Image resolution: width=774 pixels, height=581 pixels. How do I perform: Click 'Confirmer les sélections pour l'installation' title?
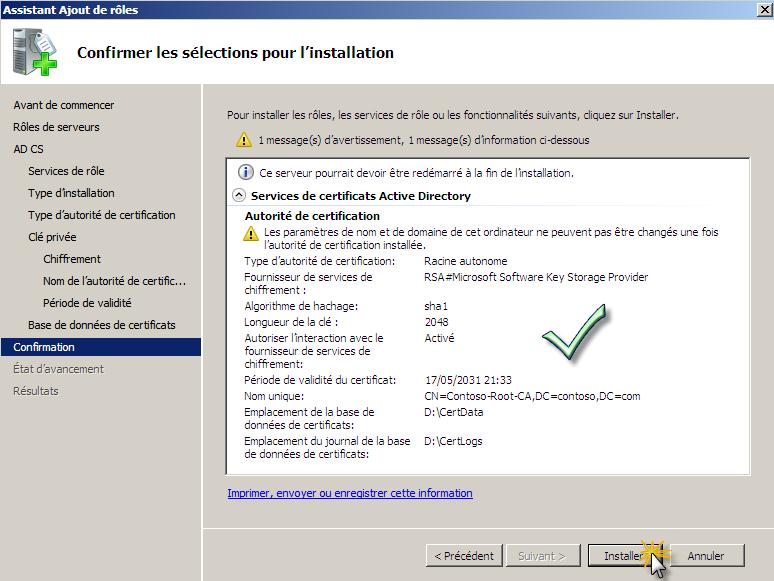pos(235,52)
